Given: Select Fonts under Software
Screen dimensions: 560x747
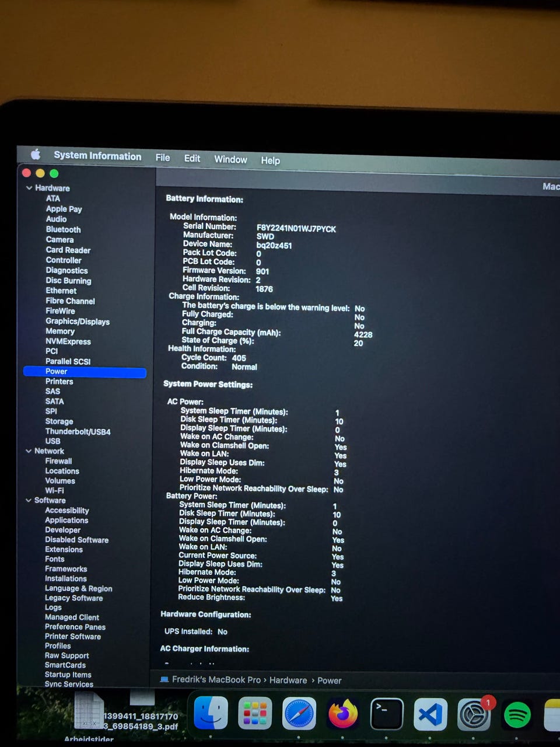Looking at the screenshot, I should [55, 559].
